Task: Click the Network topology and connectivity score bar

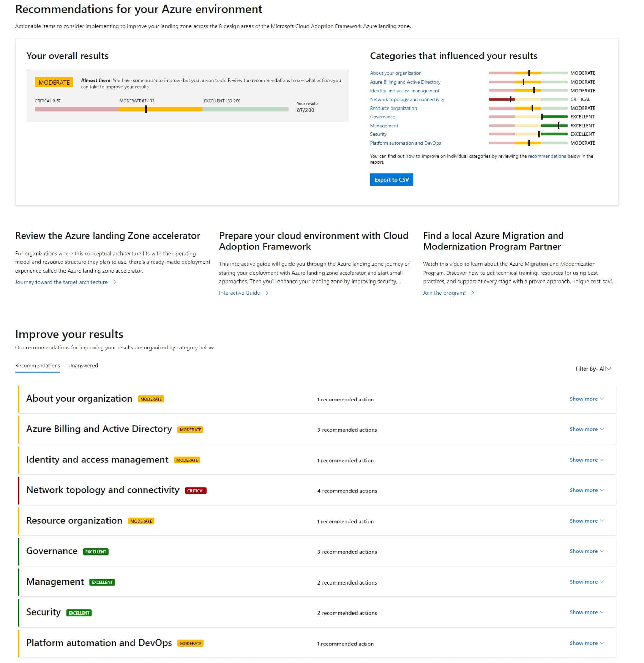Action: (528, 99)
